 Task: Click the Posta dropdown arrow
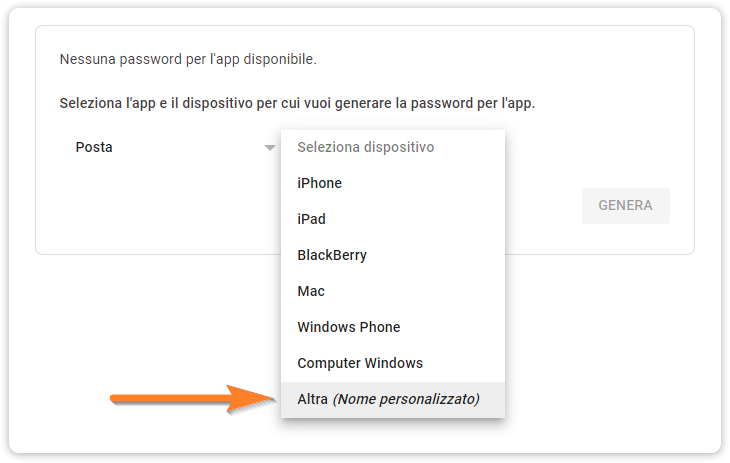(269, 148)
